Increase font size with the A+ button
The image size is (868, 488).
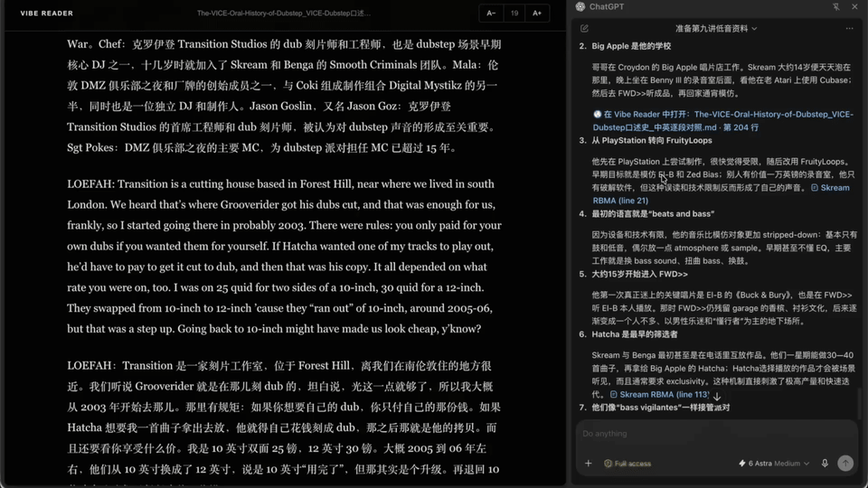tap(537, 14)
